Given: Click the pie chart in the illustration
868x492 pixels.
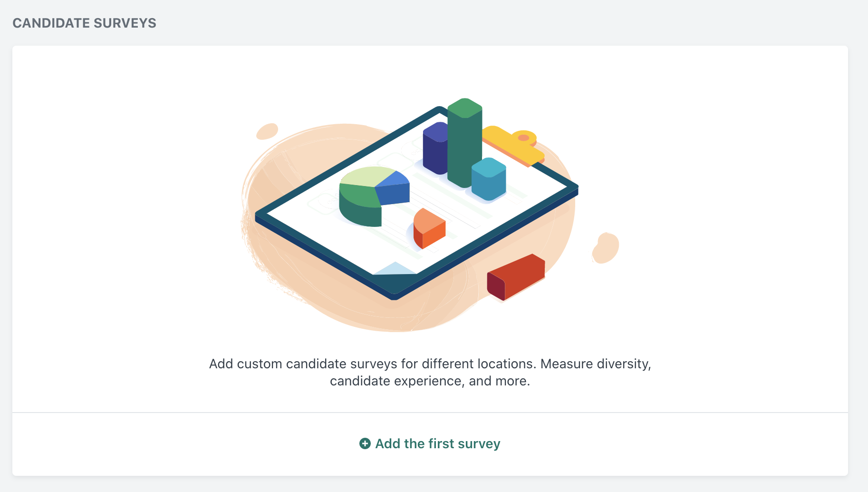Looking at the screenshot, I should coord(374,196).
